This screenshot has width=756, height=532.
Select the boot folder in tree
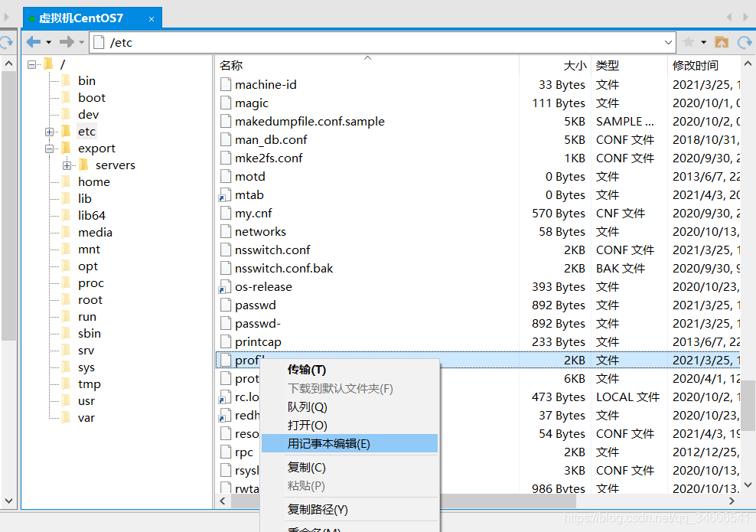click(92, 97)
